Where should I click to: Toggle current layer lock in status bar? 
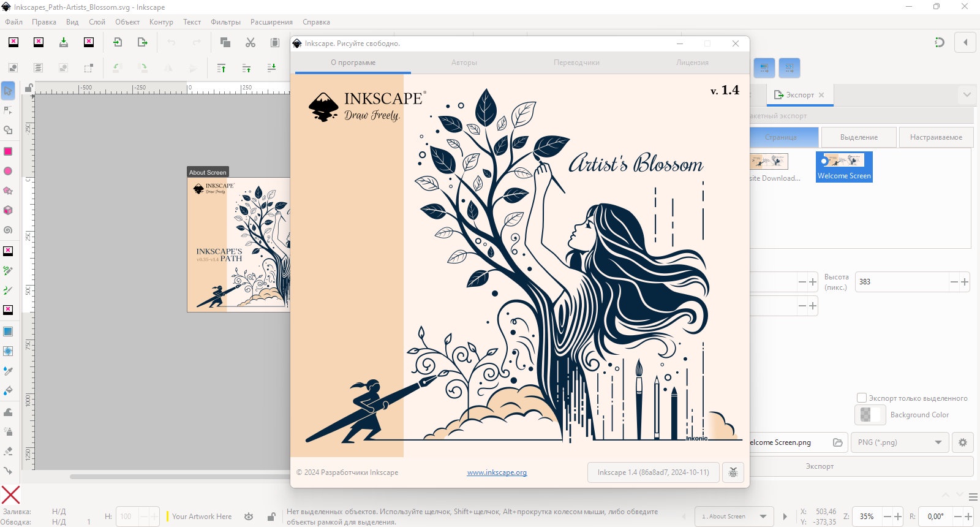pyautogui.click(x=271, y=517)
